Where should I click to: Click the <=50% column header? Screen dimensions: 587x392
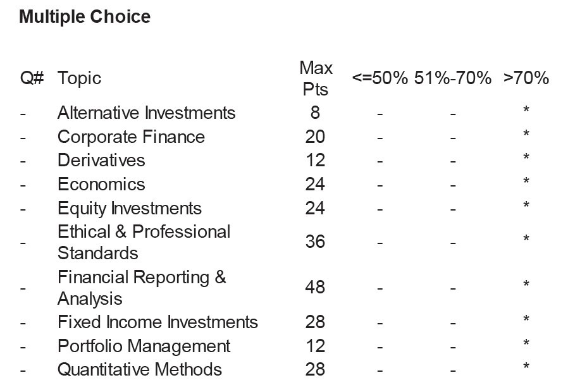[380, 78]
